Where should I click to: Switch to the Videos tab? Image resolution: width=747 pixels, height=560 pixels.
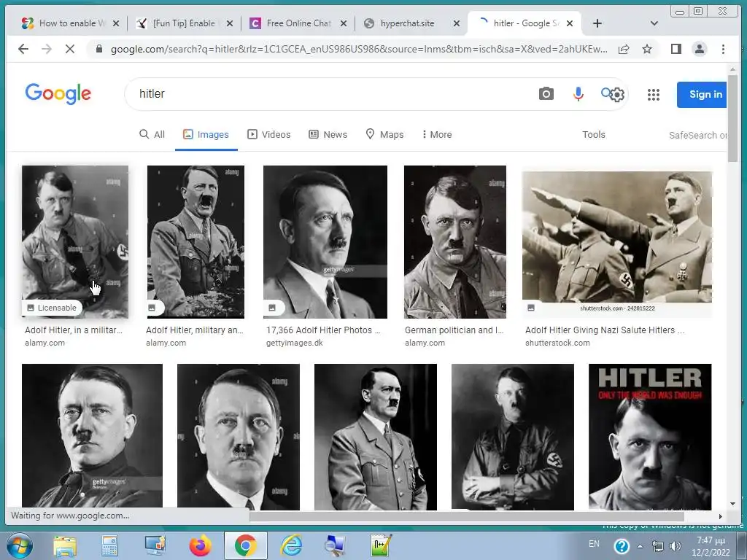268,135
